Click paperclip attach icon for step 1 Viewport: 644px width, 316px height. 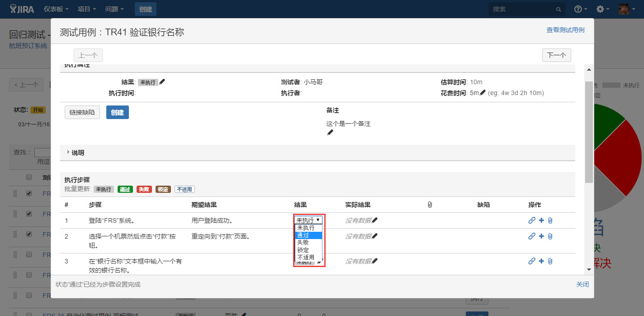pos(550,220)
